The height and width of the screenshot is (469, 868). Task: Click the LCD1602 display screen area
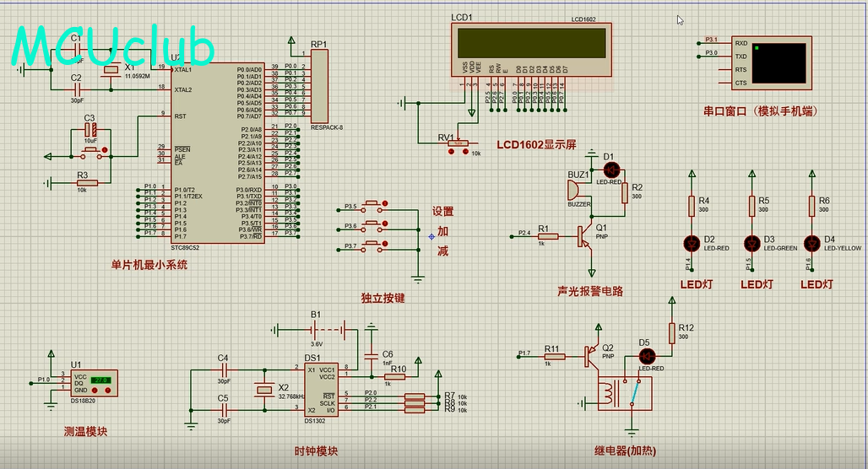click(531, 43)
